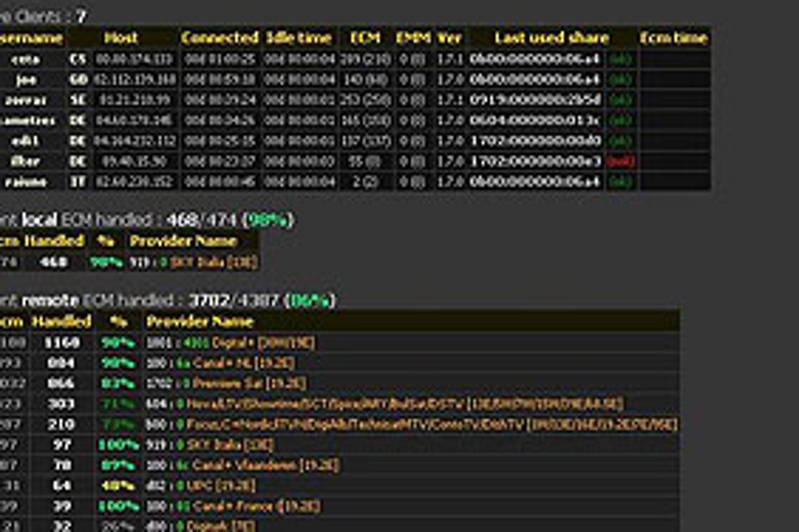Select the Connected column header
Viewport: 799px width, 532px height.
coord(220,38)
